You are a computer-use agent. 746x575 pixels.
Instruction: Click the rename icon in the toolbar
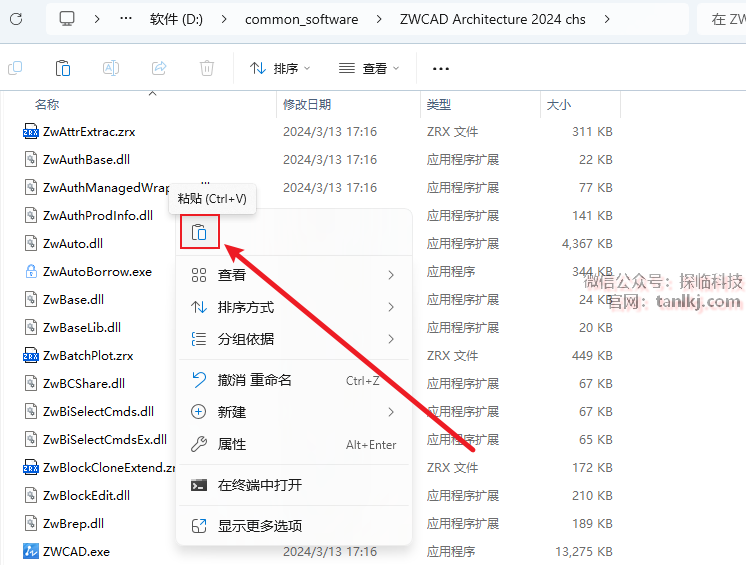click(x=111, y=68)
